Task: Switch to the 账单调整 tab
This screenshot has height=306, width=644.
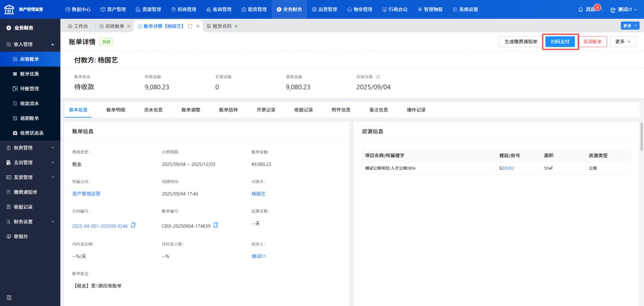Action: click(x=191, y=110)
